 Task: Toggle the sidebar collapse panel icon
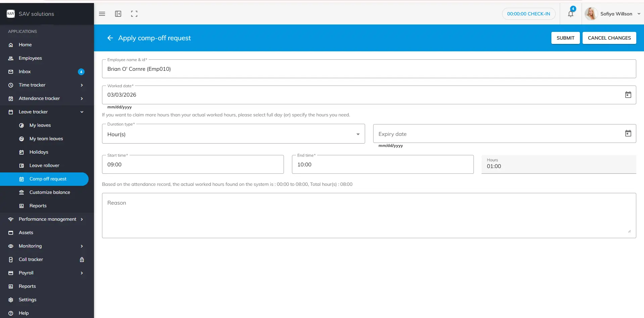[x=118, y=14]
